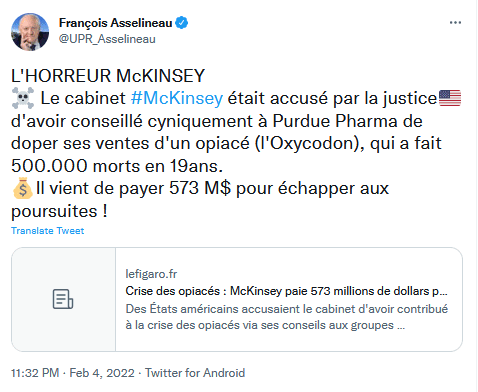
Task: Open the @UPR_Asselineau handle link
Action: tap(107, 39)
